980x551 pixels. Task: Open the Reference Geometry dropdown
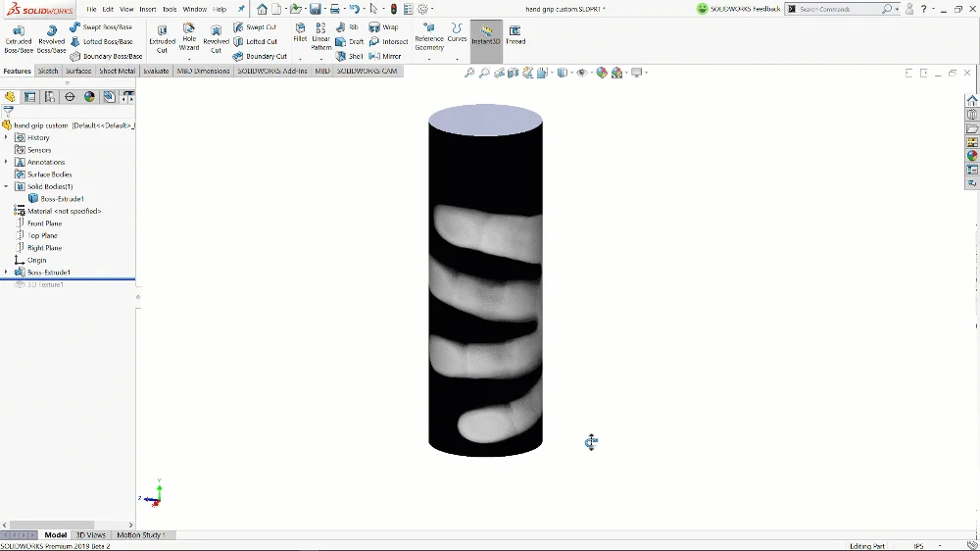(x=429, y=41)
